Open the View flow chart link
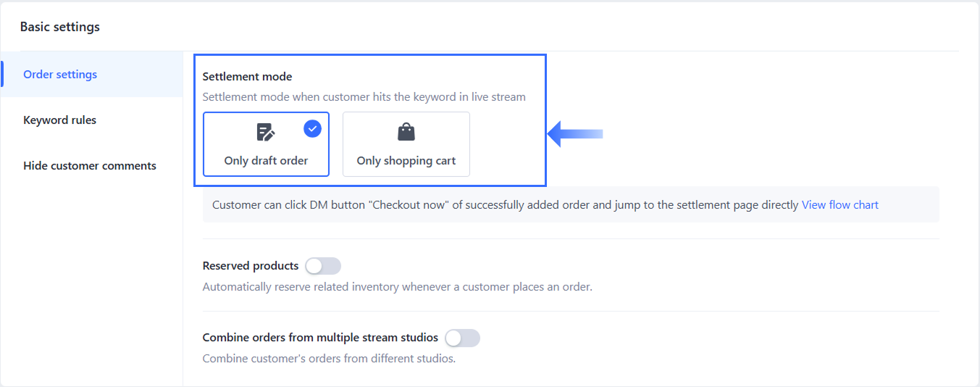The image size is (980, 387). click(839, 205)
